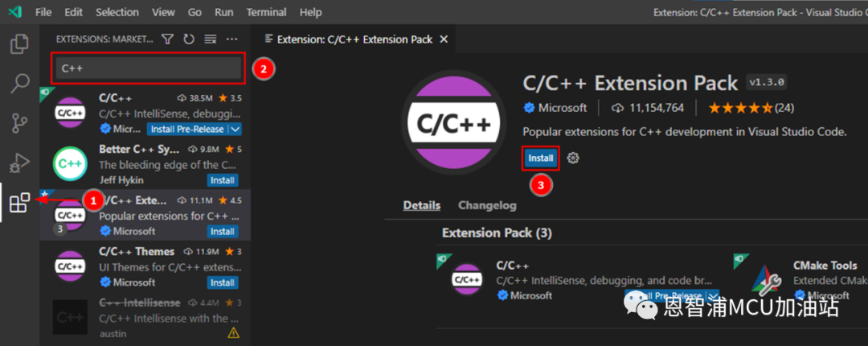Image resolution: width=868 pixels, height=346 pixels.
Task: Switch to the Changelog tab
Action: coord(487,206)
